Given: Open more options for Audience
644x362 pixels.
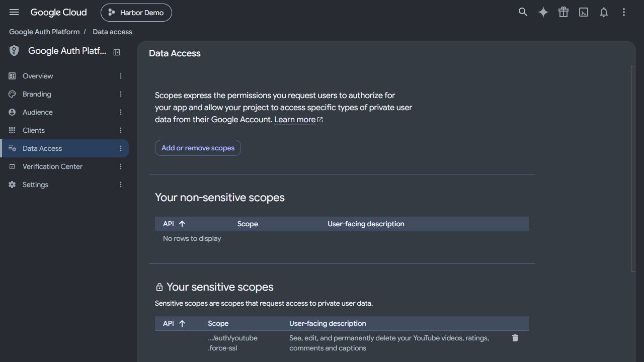Looking at the screenshot, I should (121, 112).
